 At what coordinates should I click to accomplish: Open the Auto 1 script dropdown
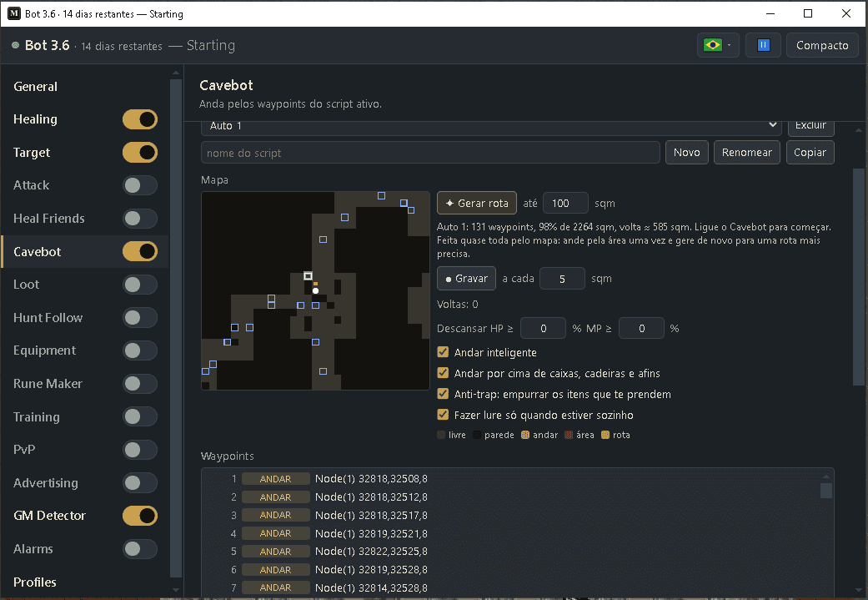(x=491, y=126)
